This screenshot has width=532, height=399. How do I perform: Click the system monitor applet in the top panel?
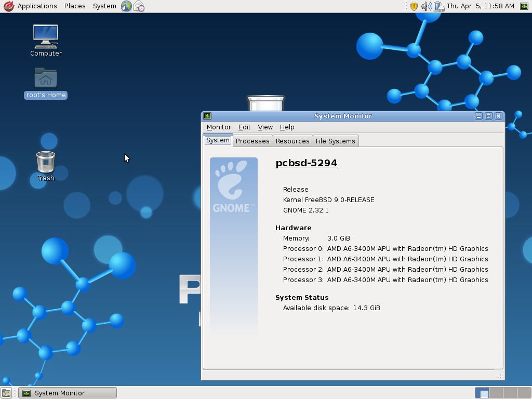pyautogui.click(x=524, y=6)
